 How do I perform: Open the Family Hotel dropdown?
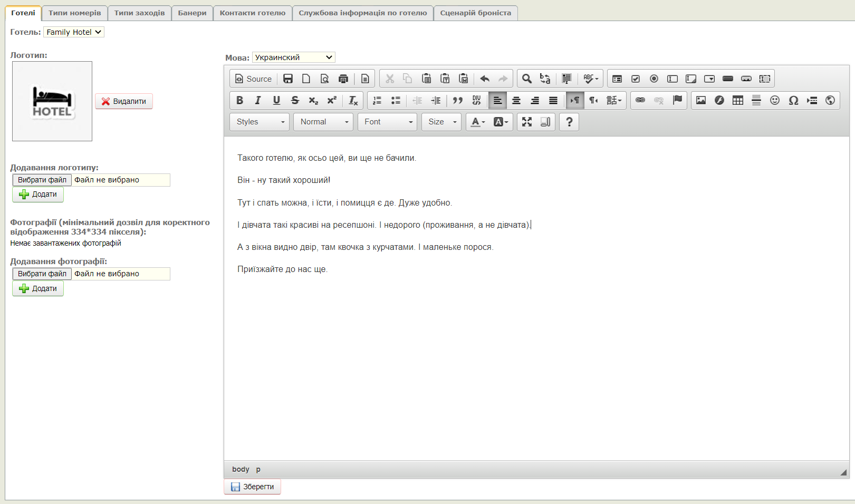click(73, 32)
